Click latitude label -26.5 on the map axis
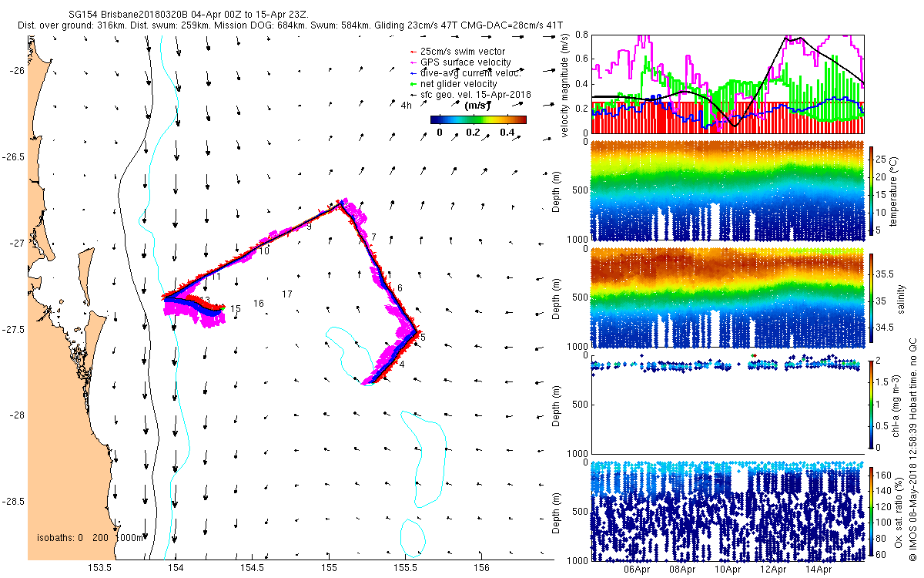924x578 pixels. coord(14,157)
